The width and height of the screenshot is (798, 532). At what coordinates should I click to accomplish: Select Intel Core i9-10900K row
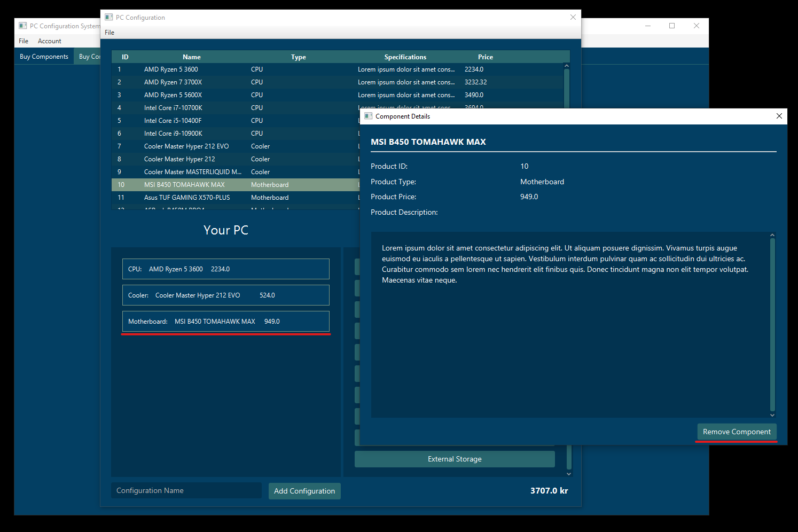click(x=236, y=134)
